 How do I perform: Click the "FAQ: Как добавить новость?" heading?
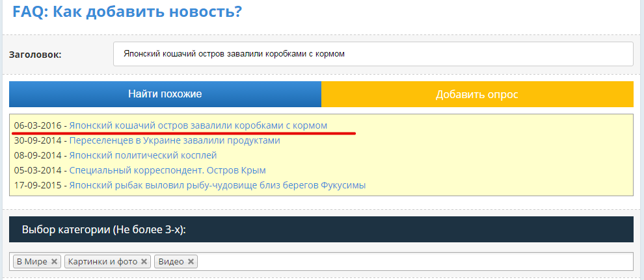coord(127,11)
